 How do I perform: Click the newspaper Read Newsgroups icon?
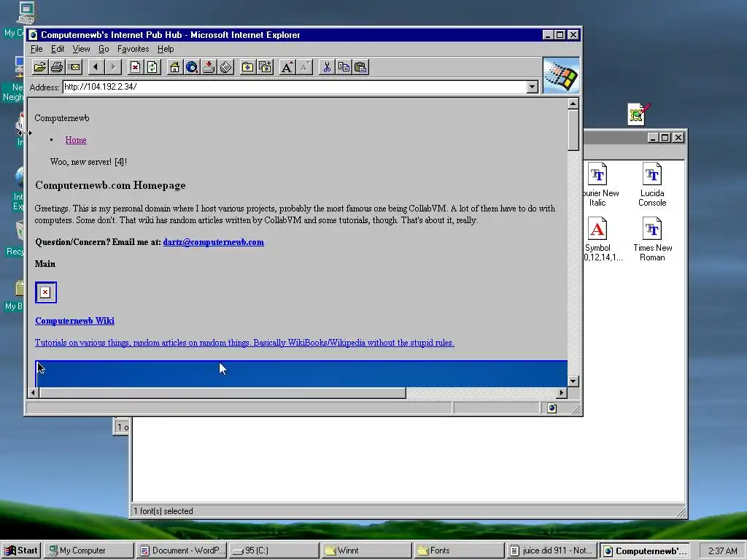225,67
